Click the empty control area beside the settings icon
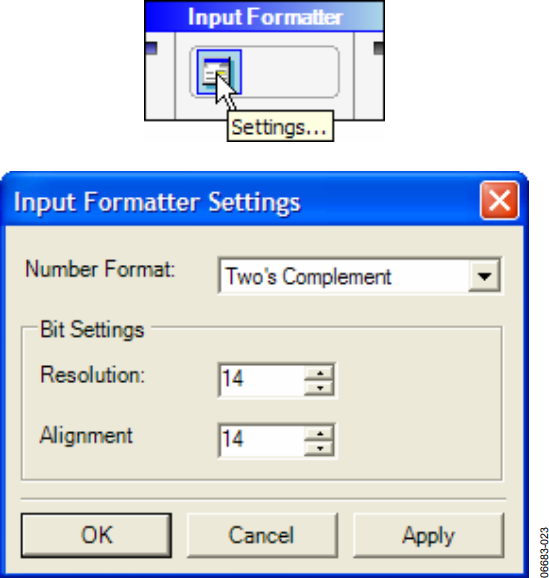549x578 pixels. tap(290, 72)
